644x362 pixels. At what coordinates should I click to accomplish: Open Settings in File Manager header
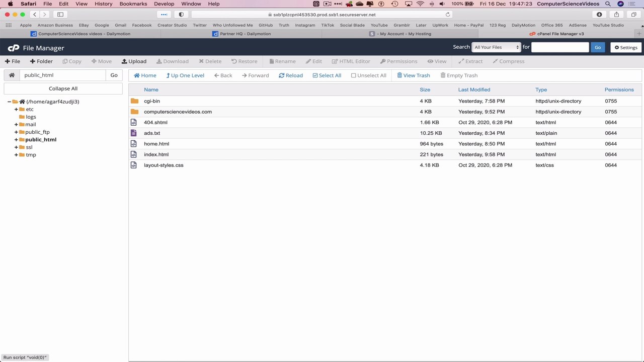[x=626, y=47]
